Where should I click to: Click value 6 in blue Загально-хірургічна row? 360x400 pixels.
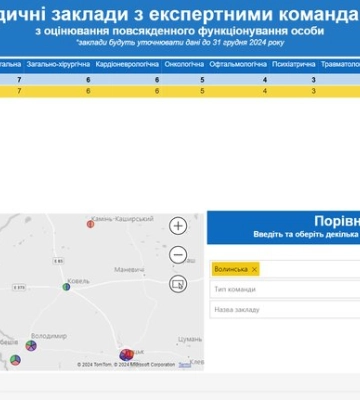coord(88,80)
